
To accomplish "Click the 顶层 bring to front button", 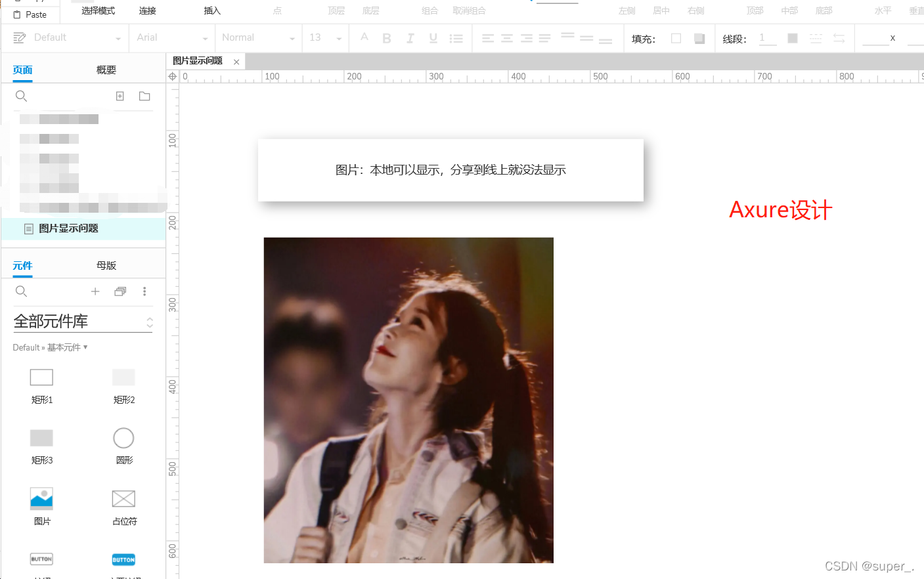I will pos(336,11).
